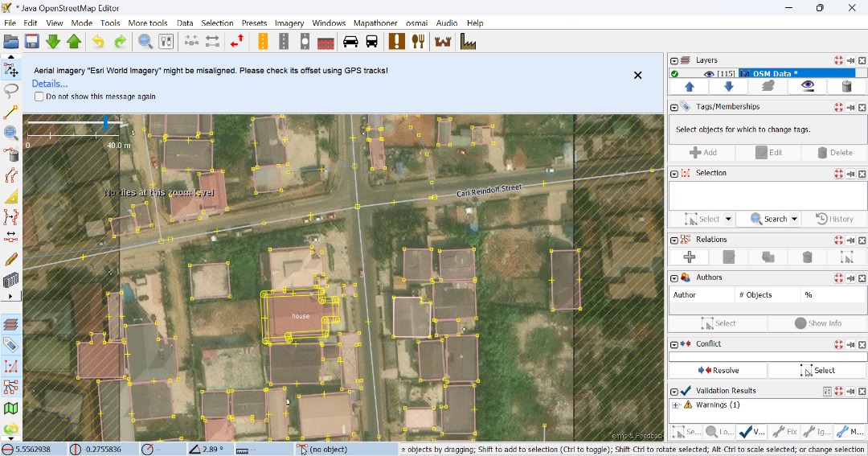Activate the Zoom mode magnifier tool
Image resolution: width=868 pixels, height=456 pixels.
(x=10, y=133)
